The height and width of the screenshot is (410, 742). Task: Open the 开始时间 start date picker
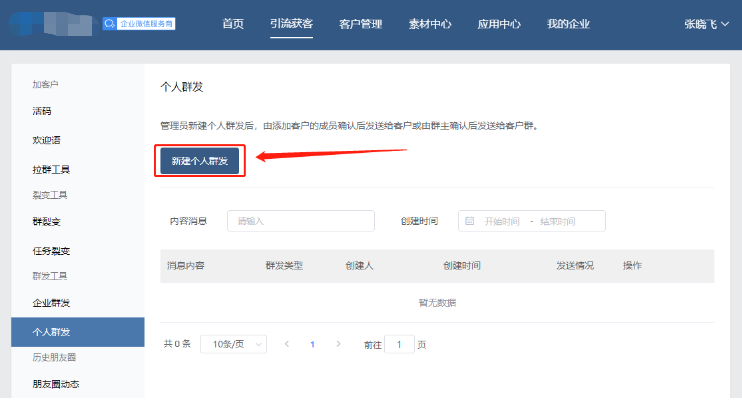pos(502,221)
